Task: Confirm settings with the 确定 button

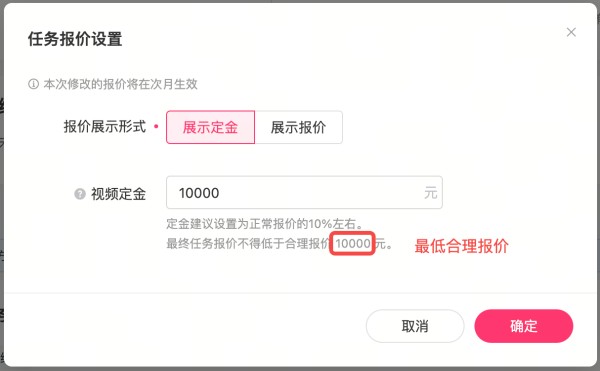Action: (x=524, y=326)
